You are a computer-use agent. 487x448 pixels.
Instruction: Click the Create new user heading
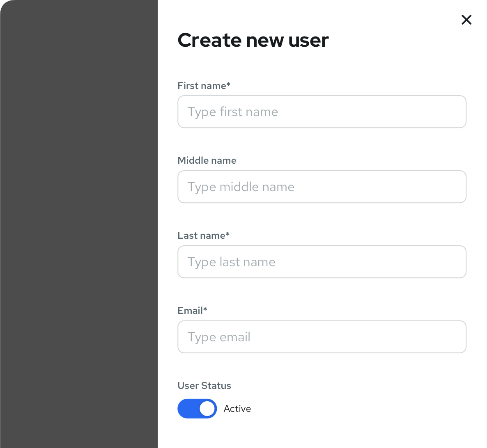pyautogui.click(x=253, y=40)
